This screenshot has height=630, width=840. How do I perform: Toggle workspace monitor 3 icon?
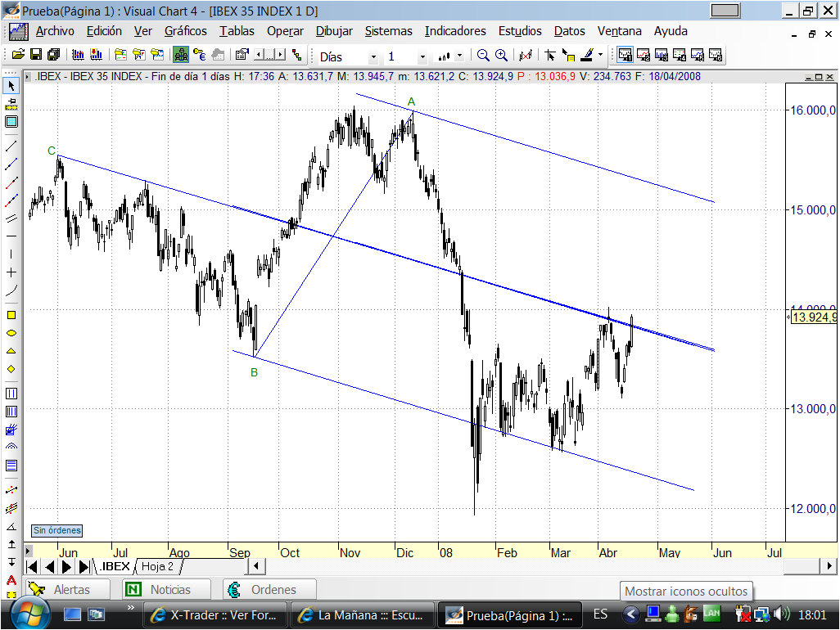pyautogui.click(x=662, y=55)
